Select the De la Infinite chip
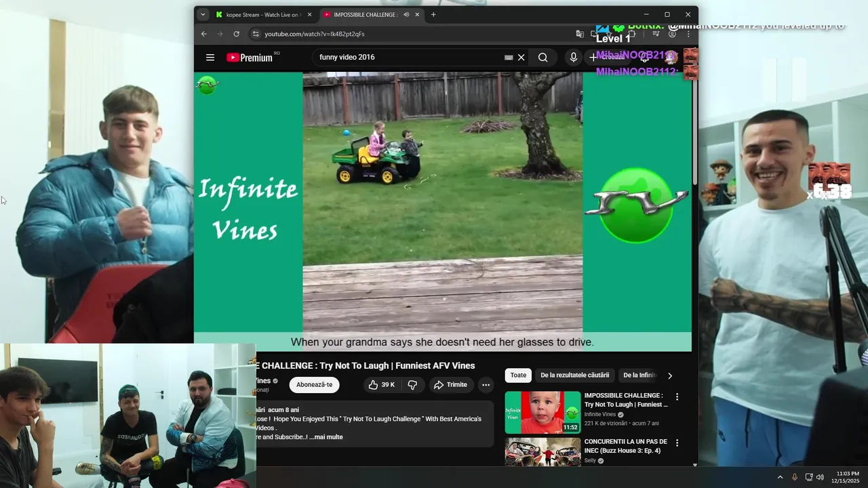Viewport: 868px width, 488px height. 639,375
